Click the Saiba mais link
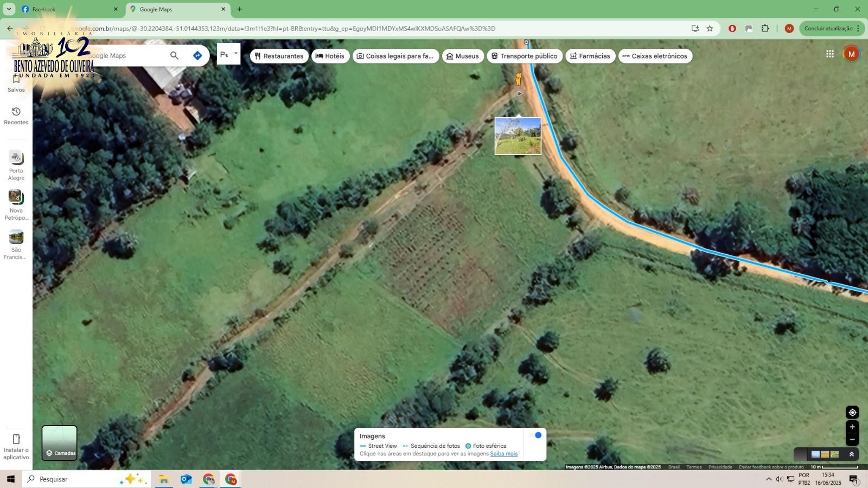The width and height of the screenshot is (868, 488). click(503, 454)
